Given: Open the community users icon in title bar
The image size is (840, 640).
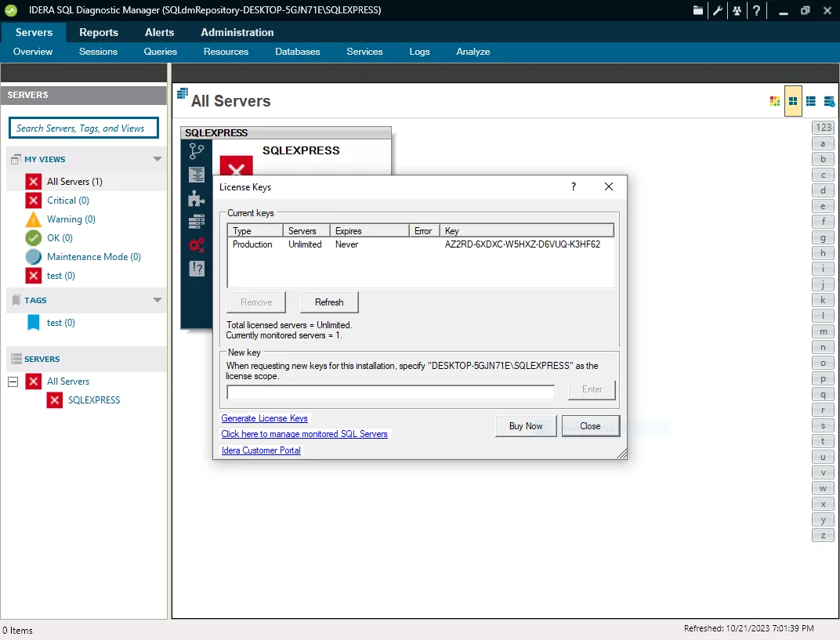Looking at the screenshot, I should [x=737, y=10].
